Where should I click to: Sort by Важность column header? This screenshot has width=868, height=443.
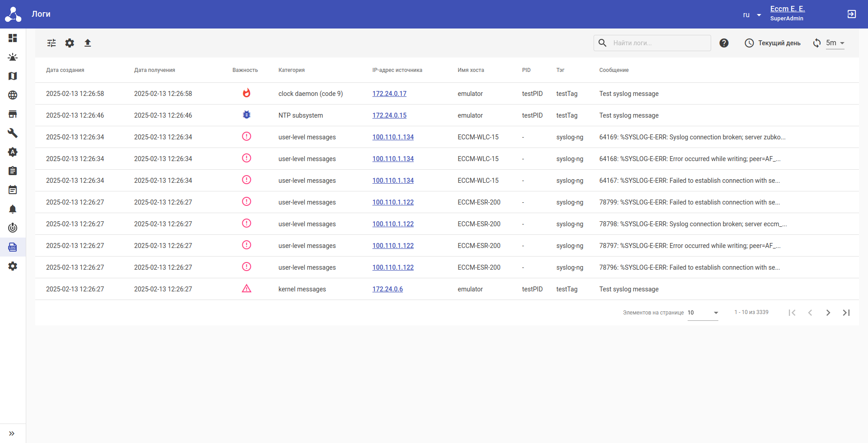(245, 70)
